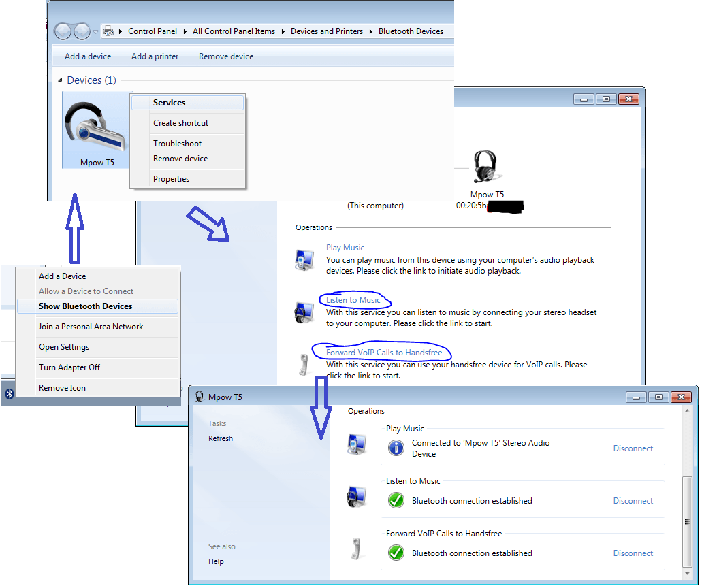Click the Forward VoIP handset phone icon
This screenshot has height=588, width=702.
pyautogui.click(x=304, y=363)
